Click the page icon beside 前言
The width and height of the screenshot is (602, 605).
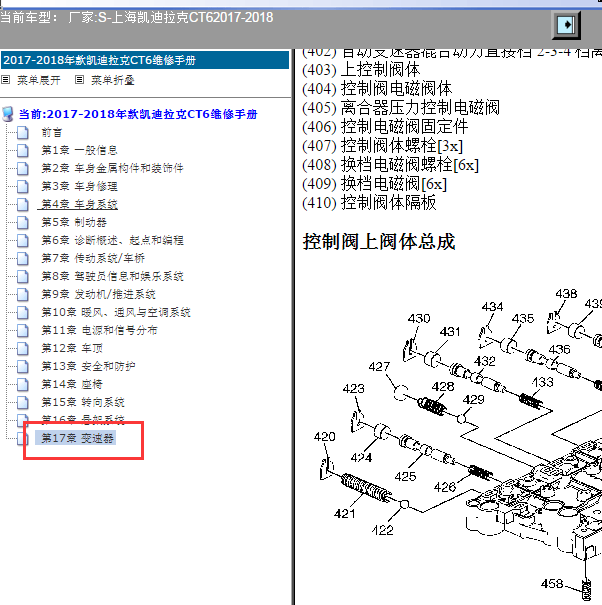pyautogui.click(x=23, y=132)
